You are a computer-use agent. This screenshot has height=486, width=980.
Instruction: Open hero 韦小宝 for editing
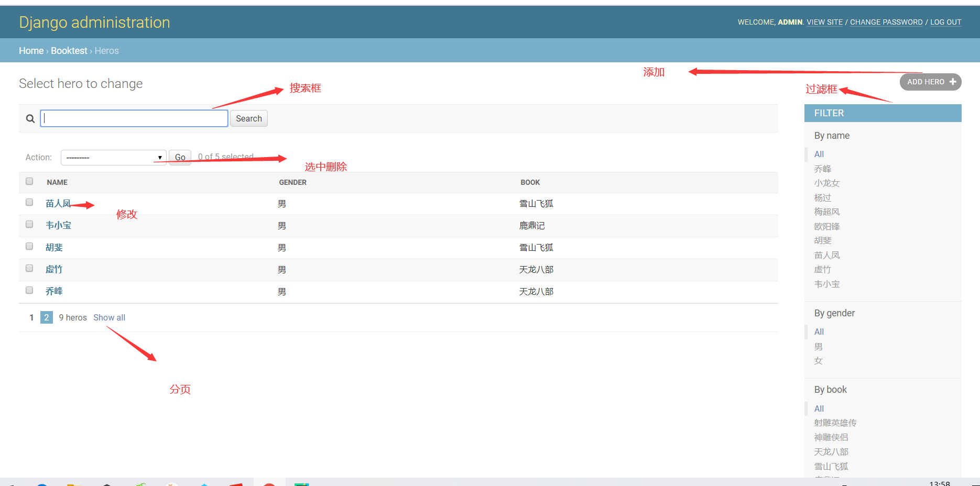[58, 225]
